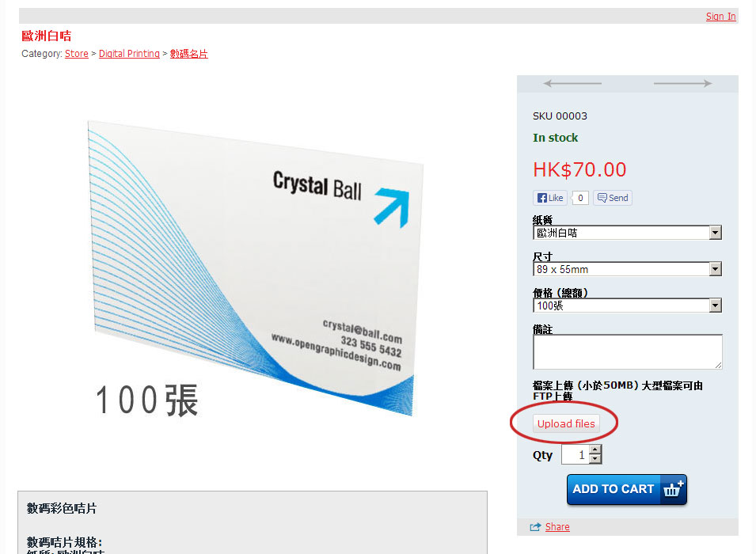
Task: Click the Sign In link
Action: coord(721,17)
